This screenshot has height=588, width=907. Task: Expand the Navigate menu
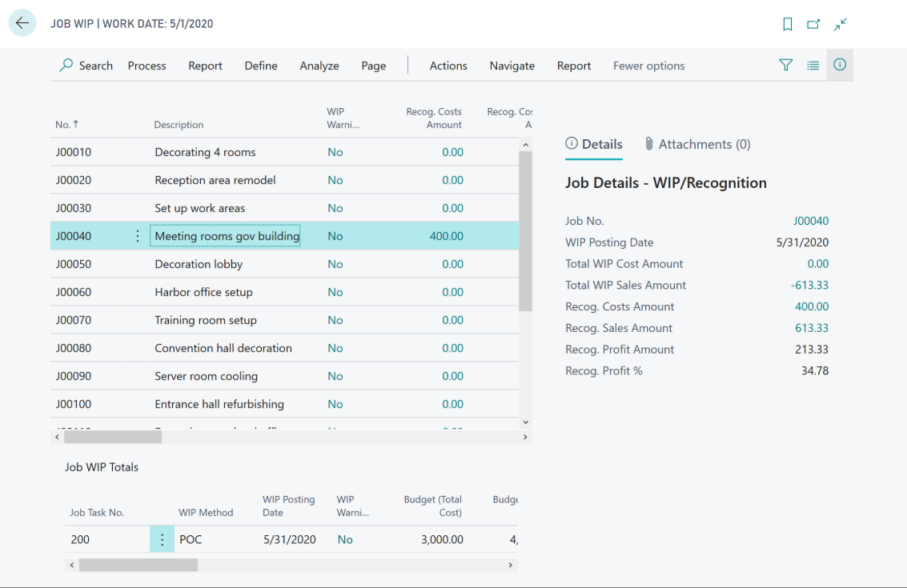coord(512,66)
